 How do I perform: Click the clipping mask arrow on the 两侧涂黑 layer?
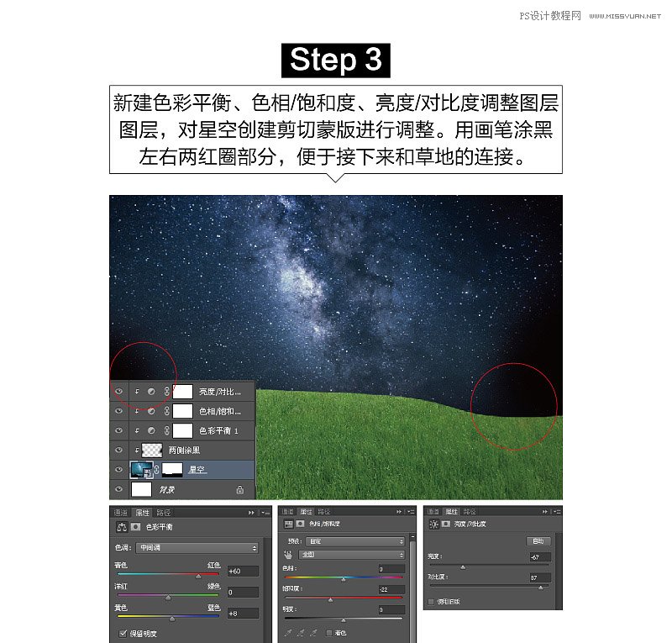click(x=136, y=449)
